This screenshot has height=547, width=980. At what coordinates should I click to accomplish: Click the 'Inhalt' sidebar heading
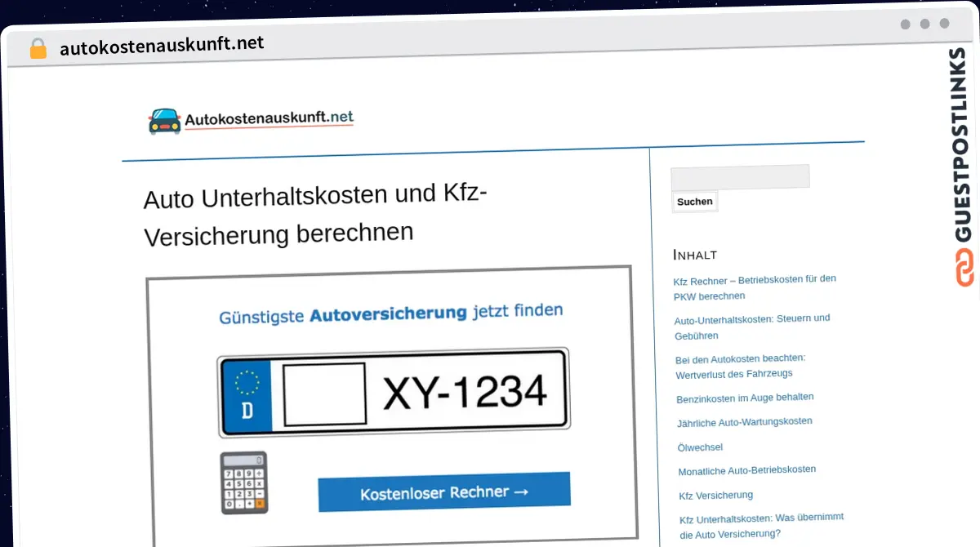(695, 255)
